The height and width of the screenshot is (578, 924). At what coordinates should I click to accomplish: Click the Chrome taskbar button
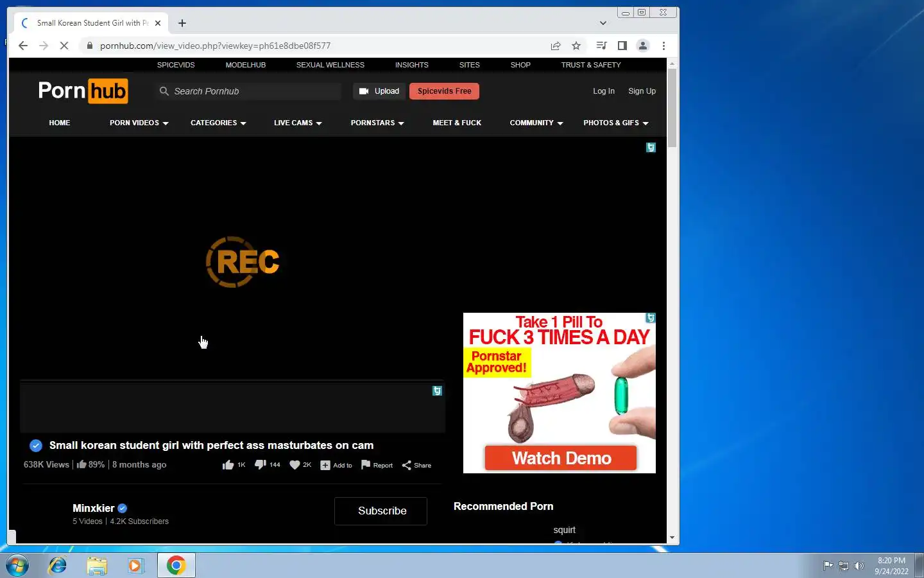(x=176, y=565)
